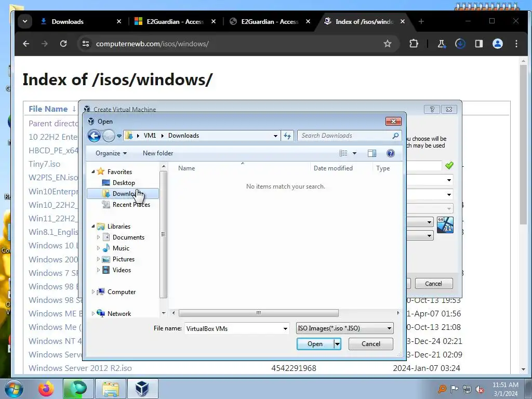This screenshot has height=399, width=532.
Task: Open the Windows Start menu
Action: coord(14,389)
